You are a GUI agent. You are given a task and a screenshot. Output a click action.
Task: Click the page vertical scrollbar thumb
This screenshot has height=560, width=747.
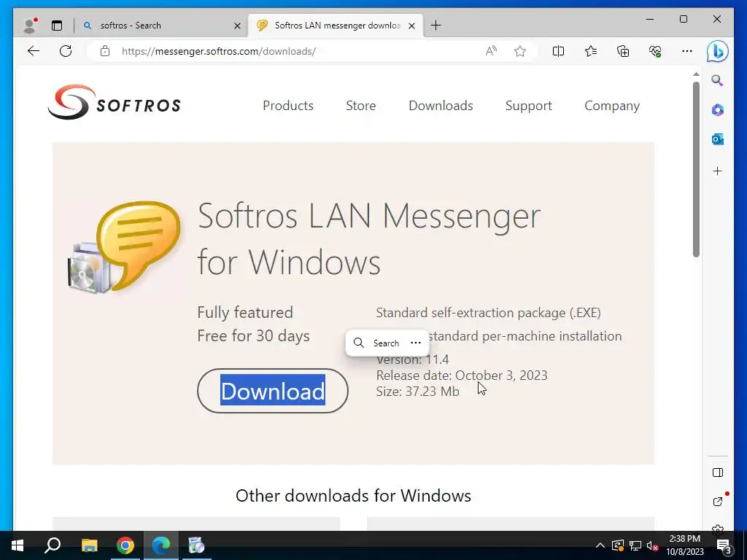point(696,169)
